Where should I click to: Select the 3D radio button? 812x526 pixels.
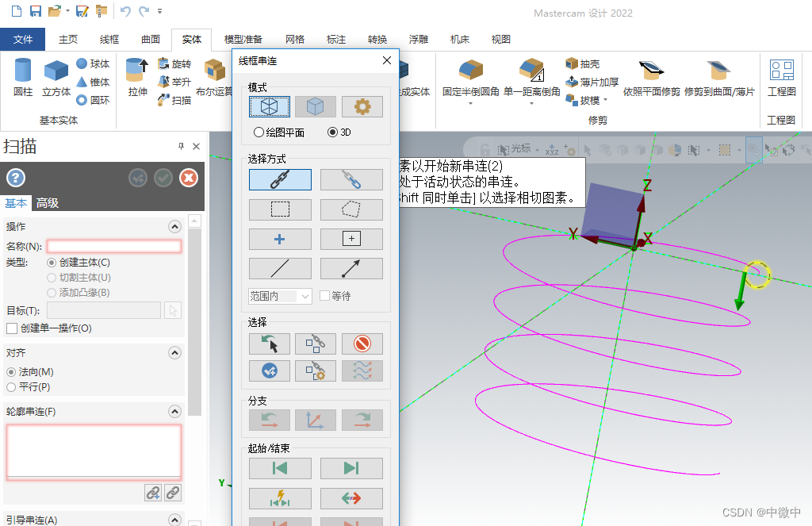[x=332, y=132]
